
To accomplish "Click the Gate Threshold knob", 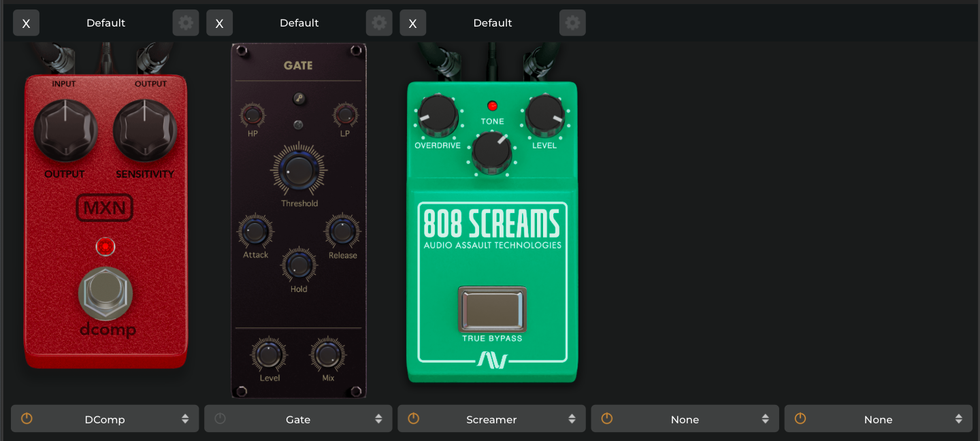I will [x=299, y=169].
